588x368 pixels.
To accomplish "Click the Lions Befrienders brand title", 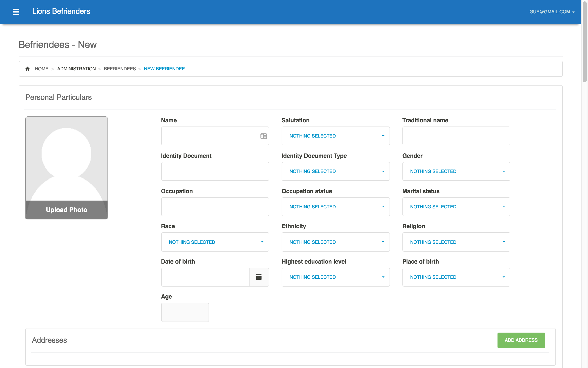I will [61, 11].
